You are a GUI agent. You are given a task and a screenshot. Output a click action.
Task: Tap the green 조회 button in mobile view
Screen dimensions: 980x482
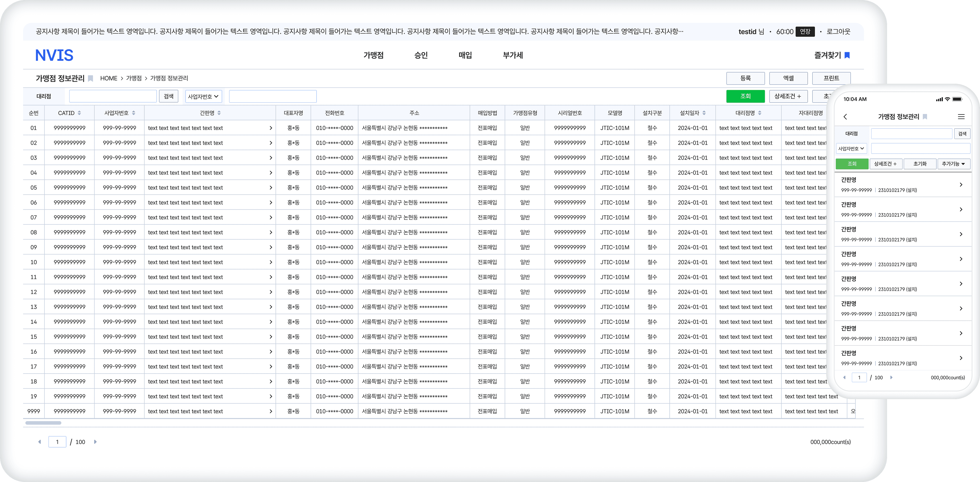852,164
